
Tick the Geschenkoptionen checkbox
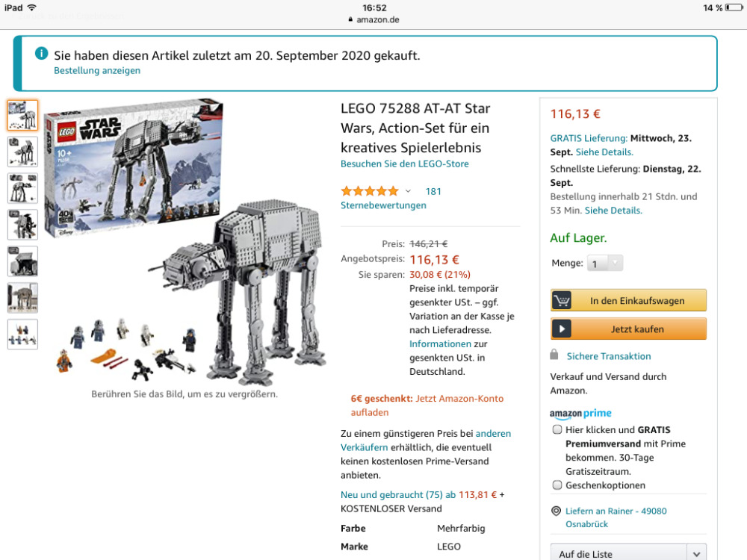tap(557, 485)
